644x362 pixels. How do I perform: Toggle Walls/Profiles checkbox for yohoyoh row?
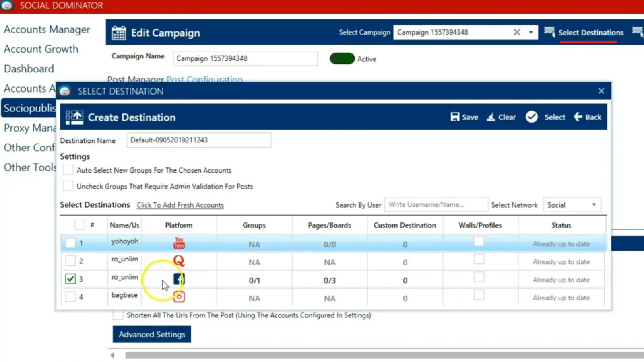pyautogui.click(x=479, y=241)
